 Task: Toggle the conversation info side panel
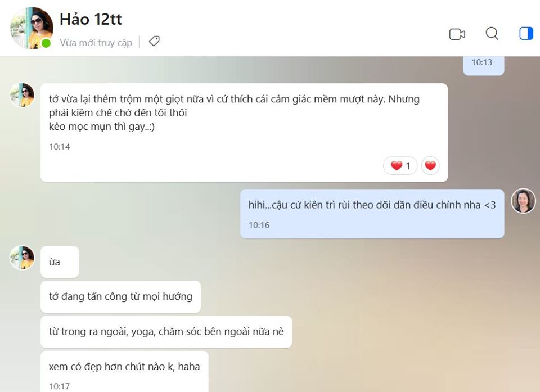(x=526, y=34)
